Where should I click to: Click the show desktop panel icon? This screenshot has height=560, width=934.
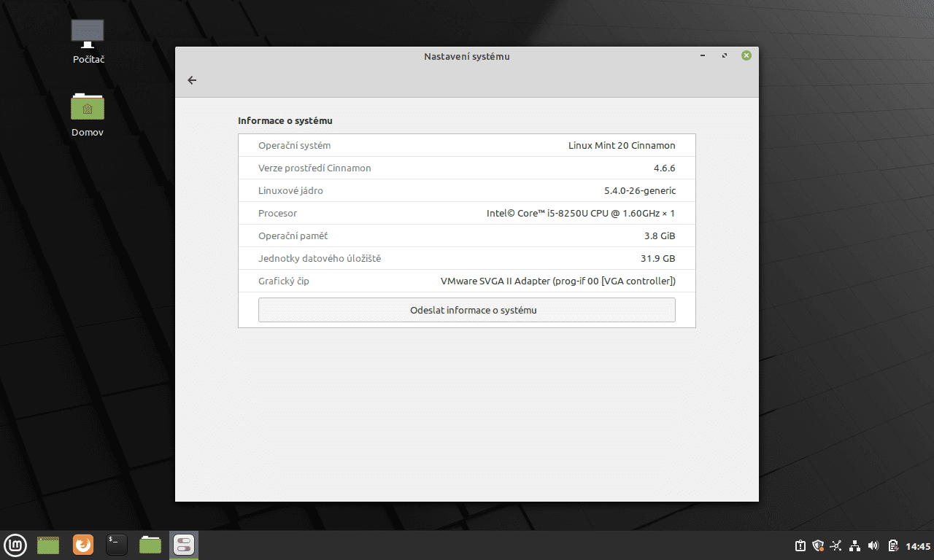tap(48, 545)
